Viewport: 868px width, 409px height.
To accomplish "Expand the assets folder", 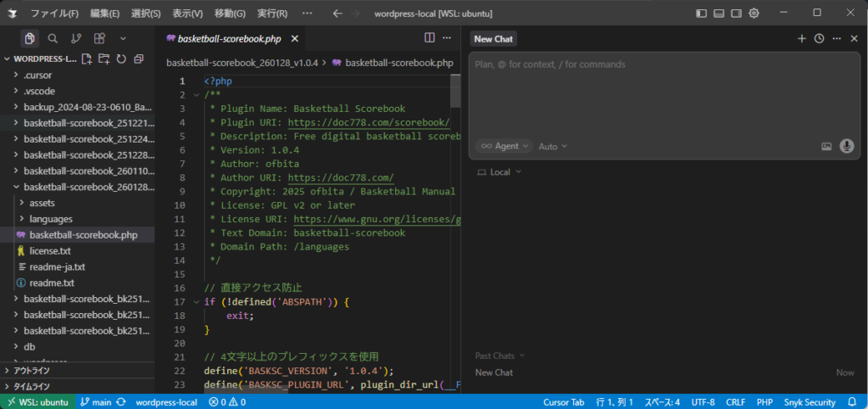I will click(x=42, y=203).
